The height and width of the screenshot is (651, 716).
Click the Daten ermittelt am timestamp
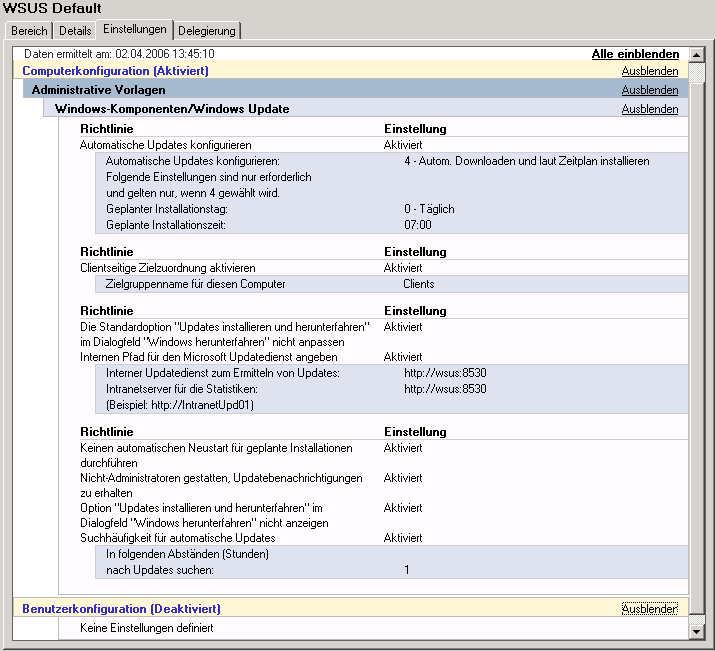(119, 54)
